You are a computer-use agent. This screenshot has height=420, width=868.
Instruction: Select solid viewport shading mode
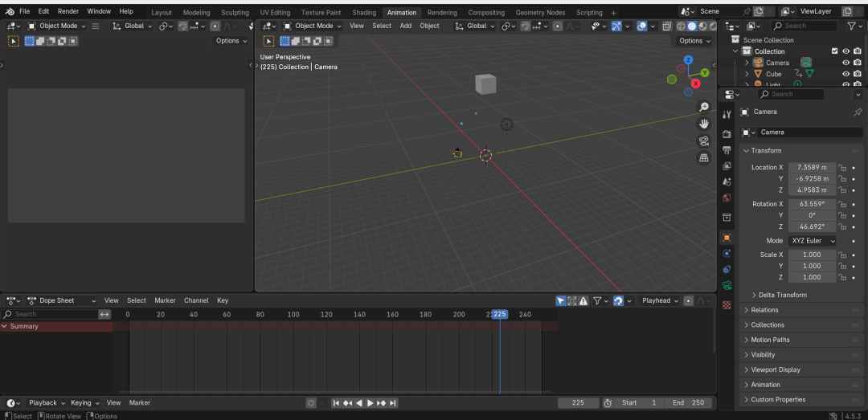click(x=692, y=26)
